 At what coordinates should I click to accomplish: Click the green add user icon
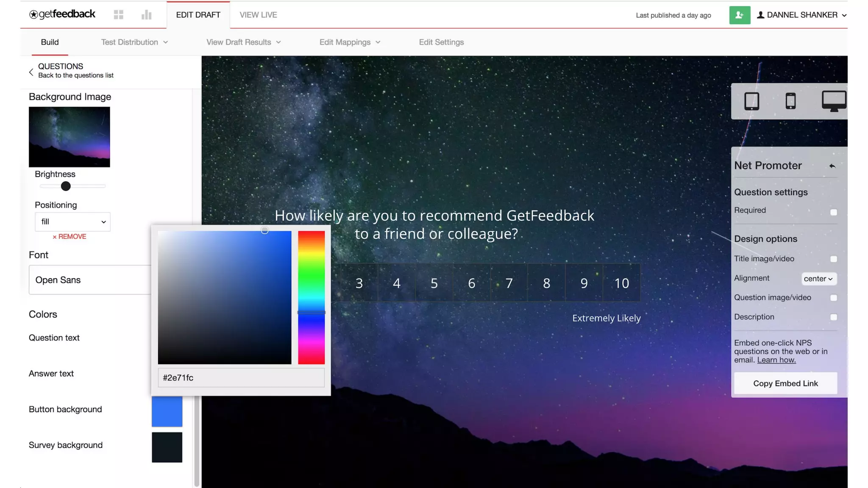(740, 15)
